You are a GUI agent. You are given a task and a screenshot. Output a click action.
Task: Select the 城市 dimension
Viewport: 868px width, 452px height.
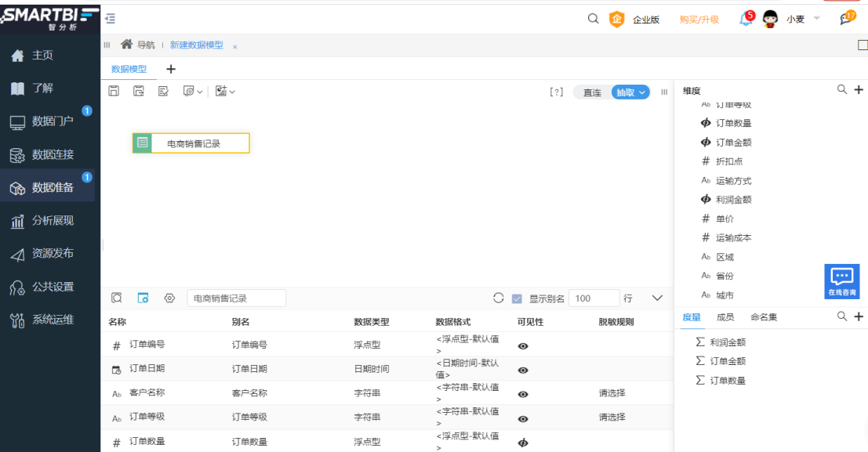(x=724, y=295)
